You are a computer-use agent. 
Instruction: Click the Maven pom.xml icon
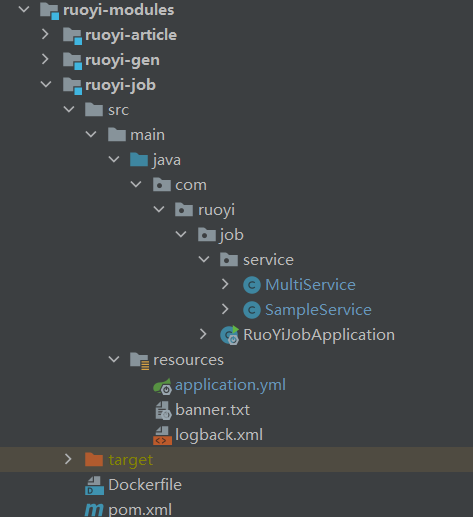[94, 510]
